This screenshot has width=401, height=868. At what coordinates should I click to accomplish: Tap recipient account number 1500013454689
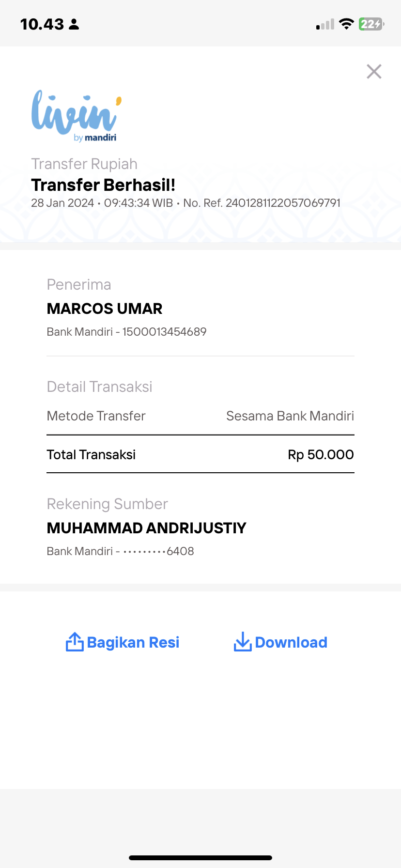coord(165,332)
